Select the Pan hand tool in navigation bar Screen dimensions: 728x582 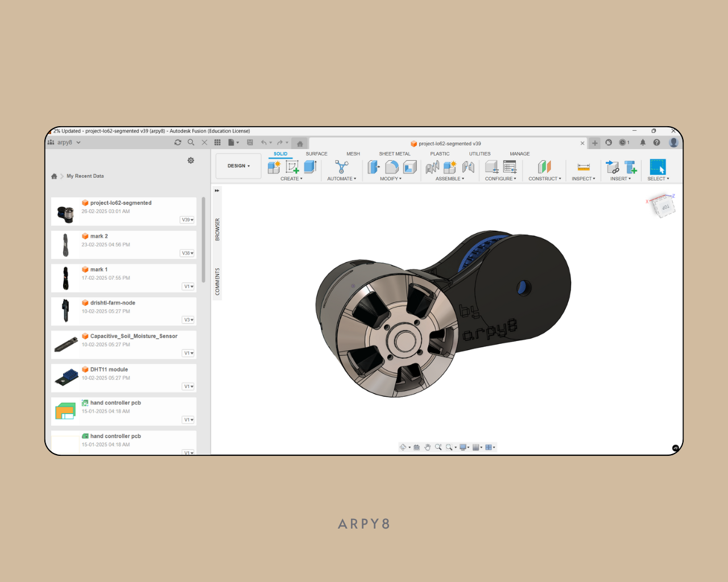428,447
